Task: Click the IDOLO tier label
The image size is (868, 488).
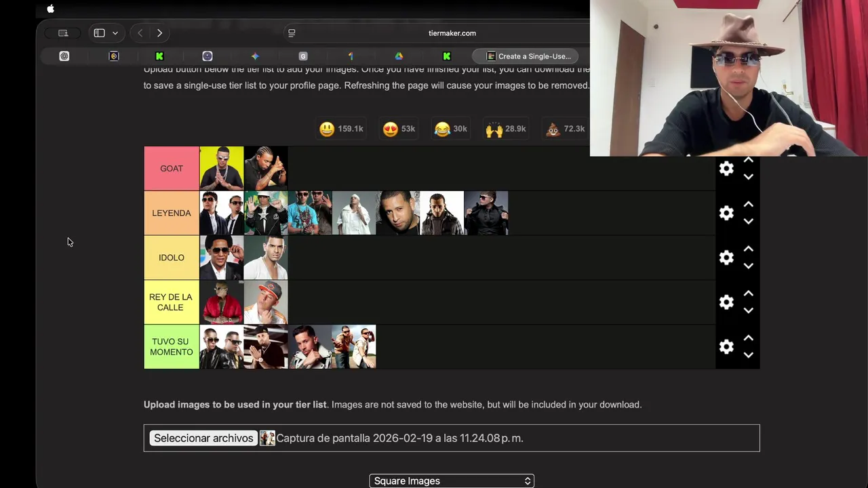Action: click(x=172, y=258)
